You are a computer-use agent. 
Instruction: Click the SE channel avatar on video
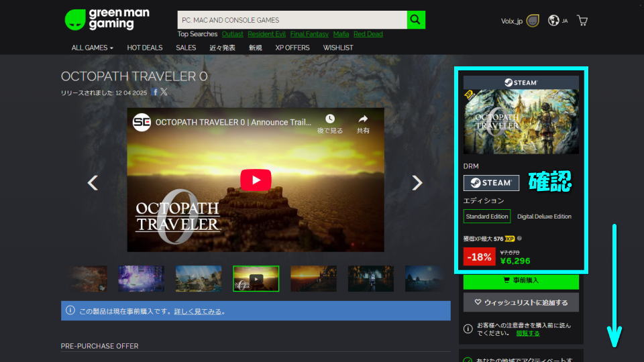[x=142, y=122]
